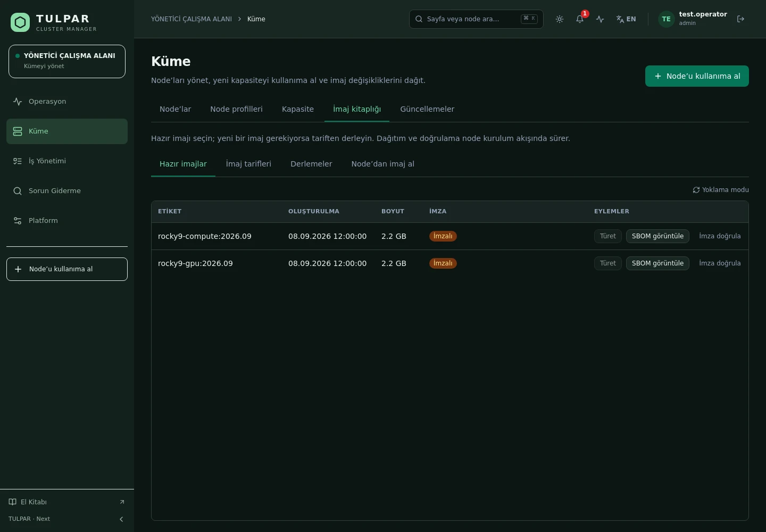Click Türet for rocky9-compute:2026.09
This screenshot has width=766, height=532.
[608, 236]
